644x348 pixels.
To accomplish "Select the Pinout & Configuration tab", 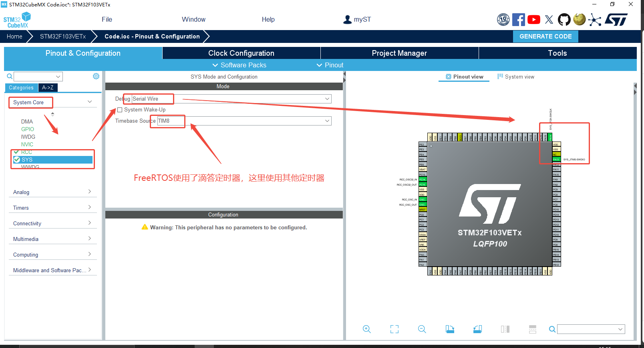I will click(x=83, y=53).
